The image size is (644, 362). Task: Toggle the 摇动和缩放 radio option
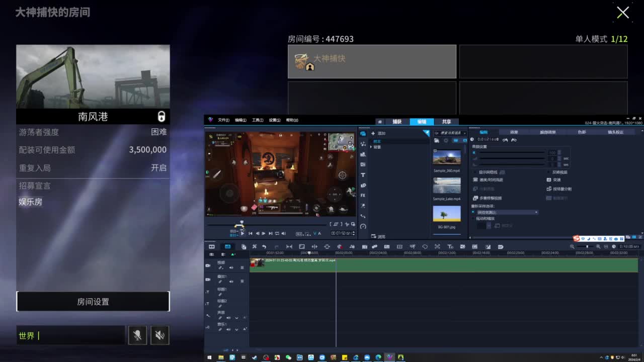tap(473, 219)
